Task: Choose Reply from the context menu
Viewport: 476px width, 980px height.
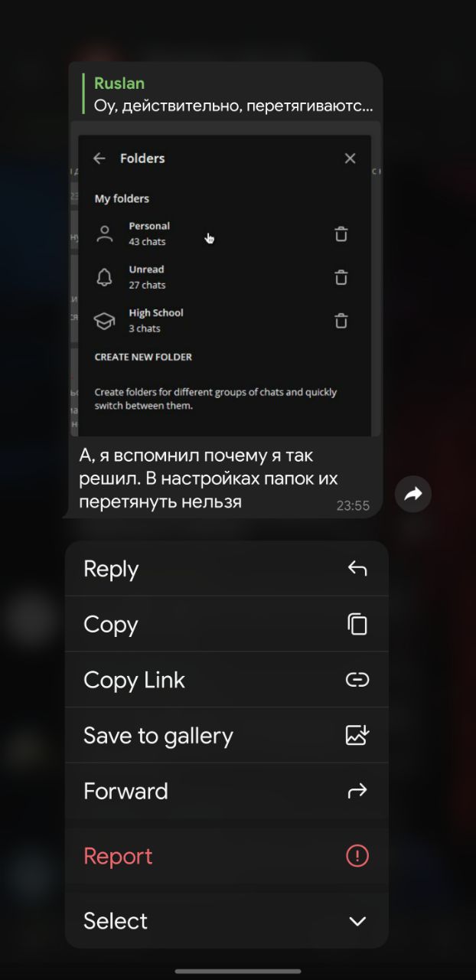Action: tap(227, 569)
